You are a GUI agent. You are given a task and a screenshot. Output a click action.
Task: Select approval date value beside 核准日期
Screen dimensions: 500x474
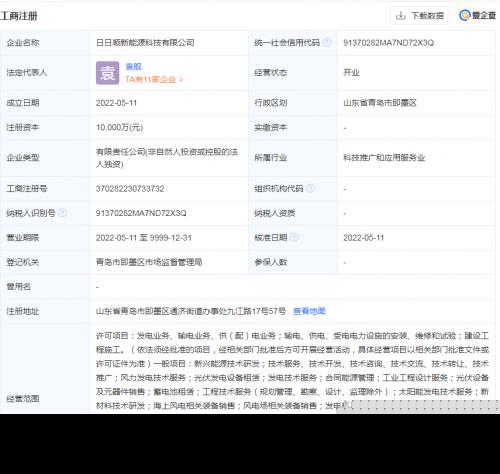pyautogui.click(x=364, y=238)
